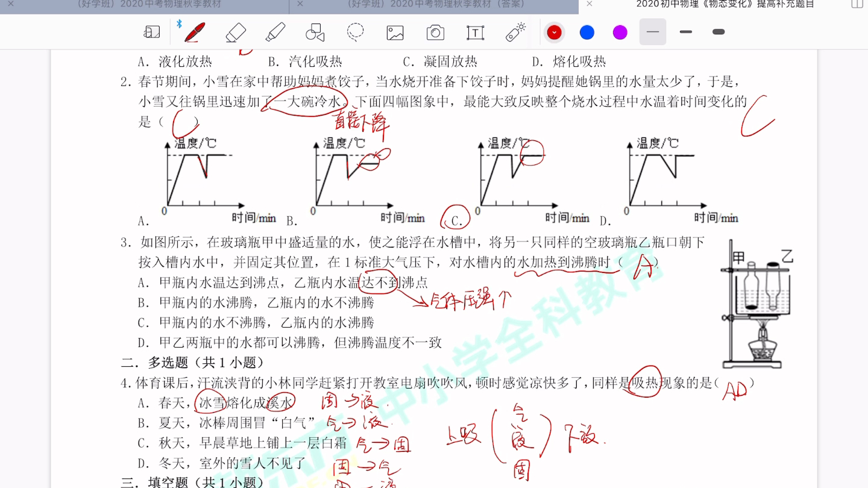Select the text box tool
Viewport: 868px width, 488px height.
tap(476, 33)
